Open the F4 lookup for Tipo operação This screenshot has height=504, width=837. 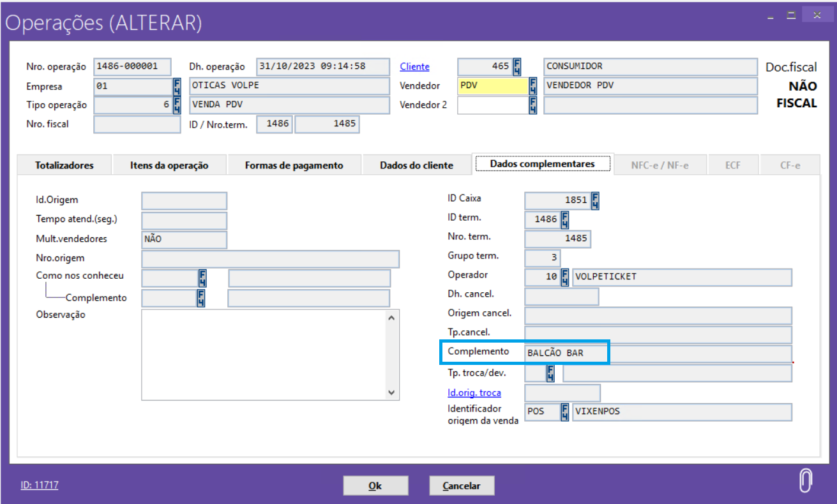point(177,105)
